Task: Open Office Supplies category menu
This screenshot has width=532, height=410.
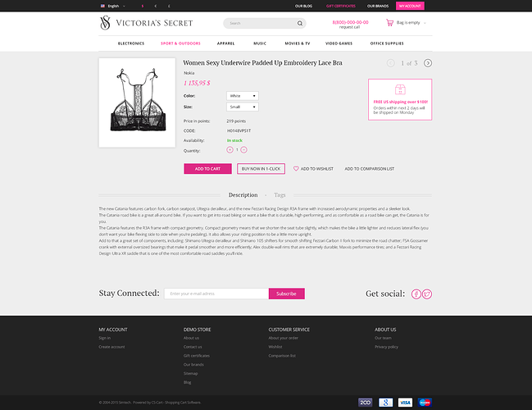Action: (387, 43)
